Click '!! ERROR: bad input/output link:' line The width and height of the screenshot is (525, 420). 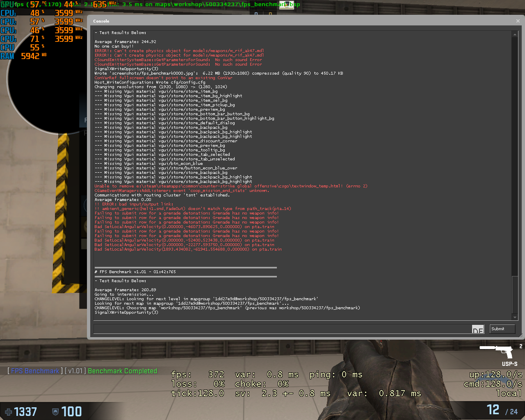pos(134,204)
